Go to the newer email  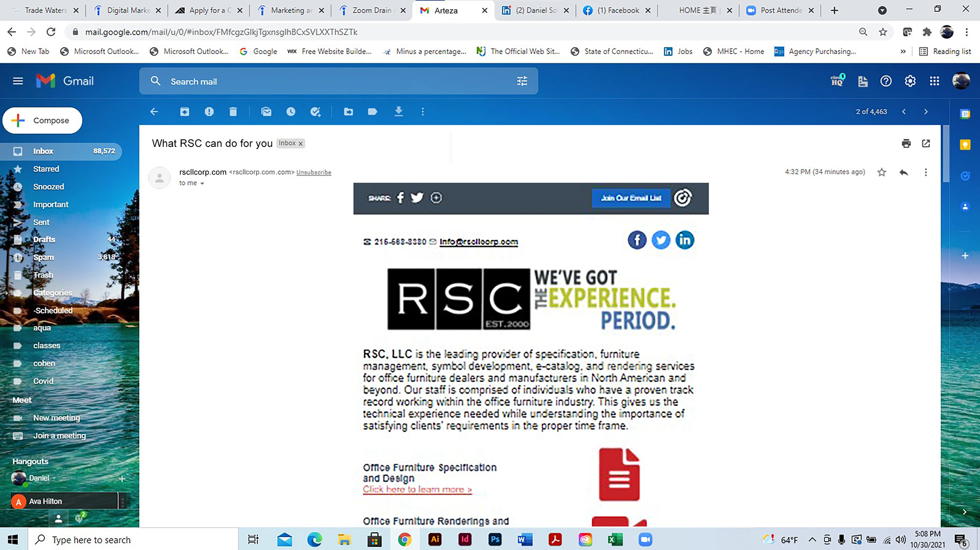click(x=904, y=112)
